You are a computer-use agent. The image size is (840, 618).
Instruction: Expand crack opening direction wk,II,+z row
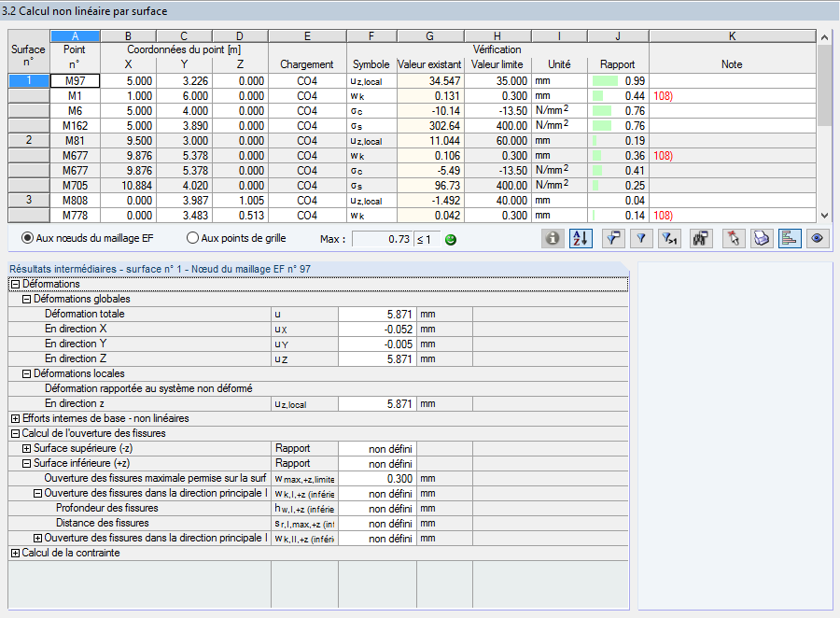[x=37, y=538]
